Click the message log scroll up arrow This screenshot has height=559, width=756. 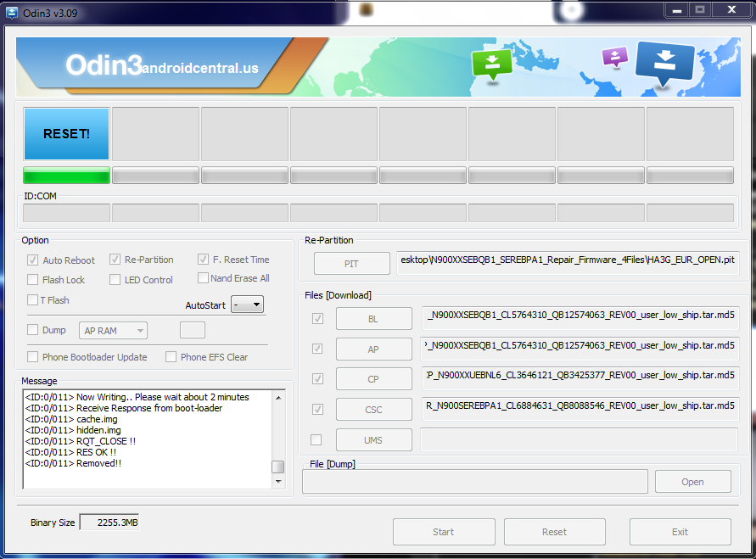278,398
